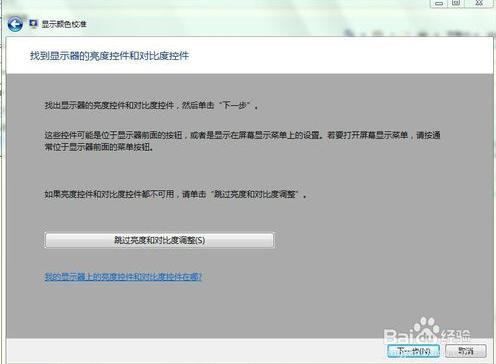Minimize the calibration window

click(x=439, y=3)
